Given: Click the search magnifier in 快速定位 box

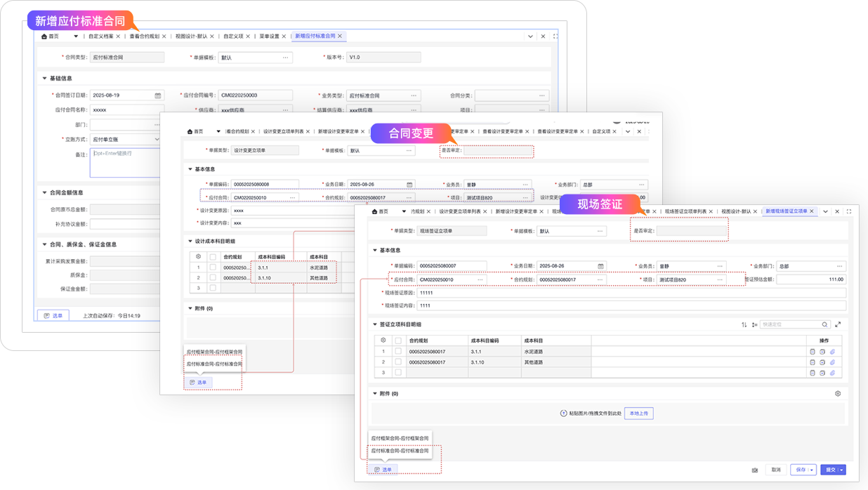Looking at the screenshot, I should click(x=824, y=324).
